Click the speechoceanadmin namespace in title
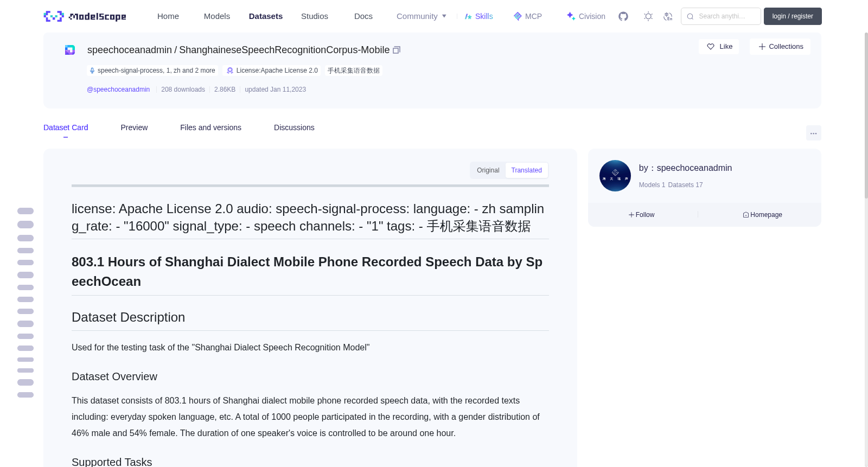 pos(129,50)
